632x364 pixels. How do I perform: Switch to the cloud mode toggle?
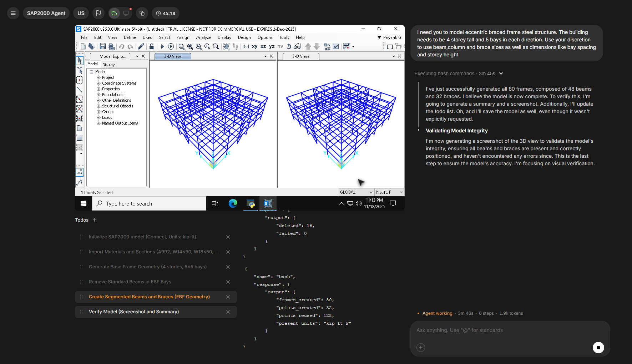pos(114,13)
